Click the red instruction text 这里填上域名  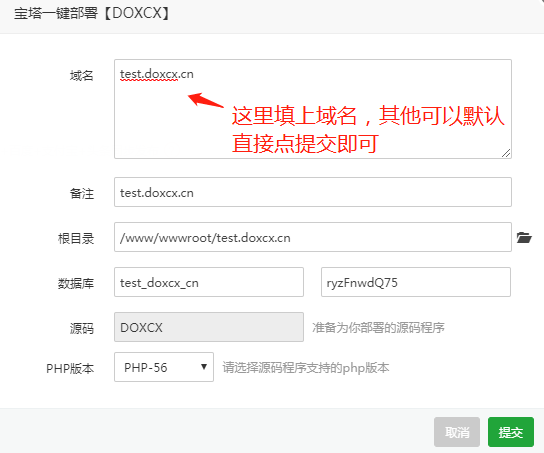pyautogui.click(x=294, y=115)
